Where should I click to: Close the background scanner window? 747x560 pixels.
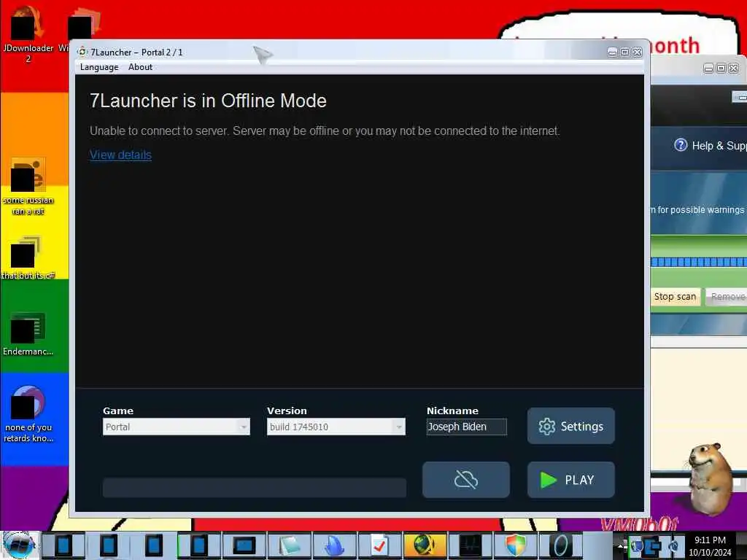click(734, 69)
